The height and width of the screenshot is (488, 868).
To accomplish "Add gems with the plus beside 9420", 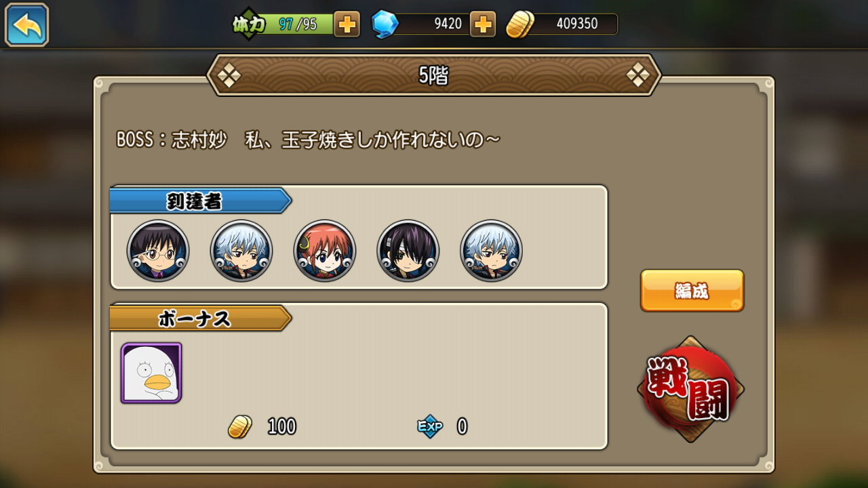I will [x=483, y=24].
